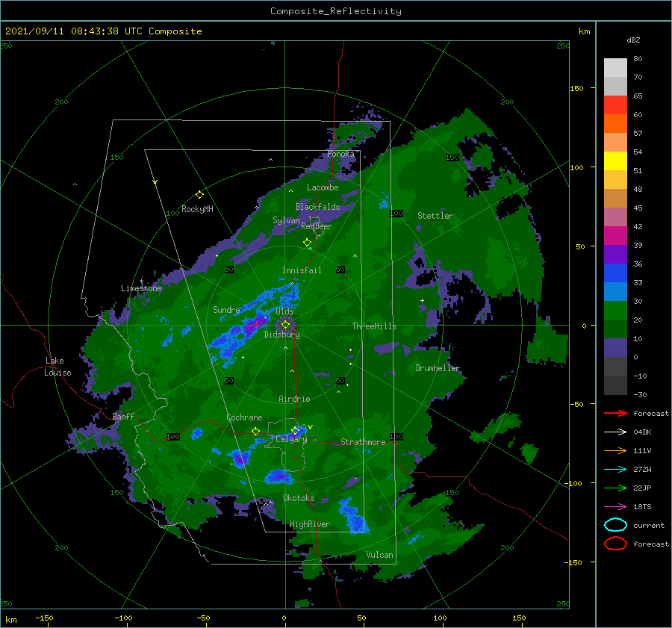Click the Vulcan city label
This screenshot has width=672, height=628.
pyautogui.click(x=380, y=555)
